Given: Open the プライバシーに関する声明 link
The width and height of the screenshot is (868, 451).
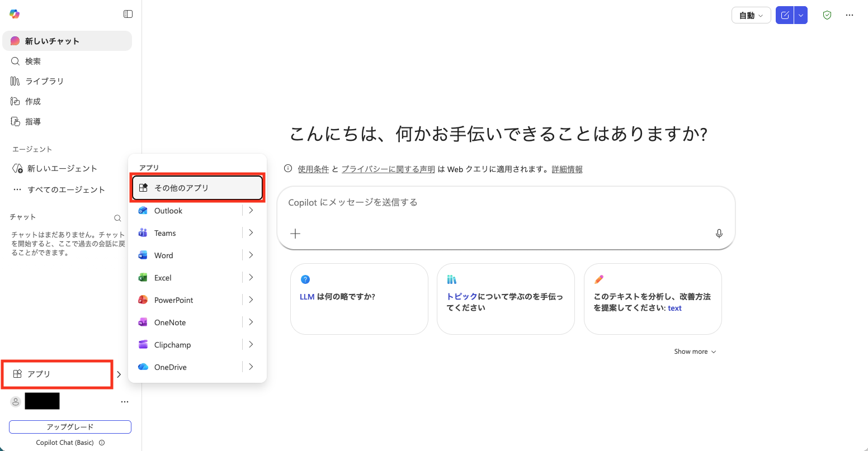Looking at the screenshot, I should click(x=388, y=169).
